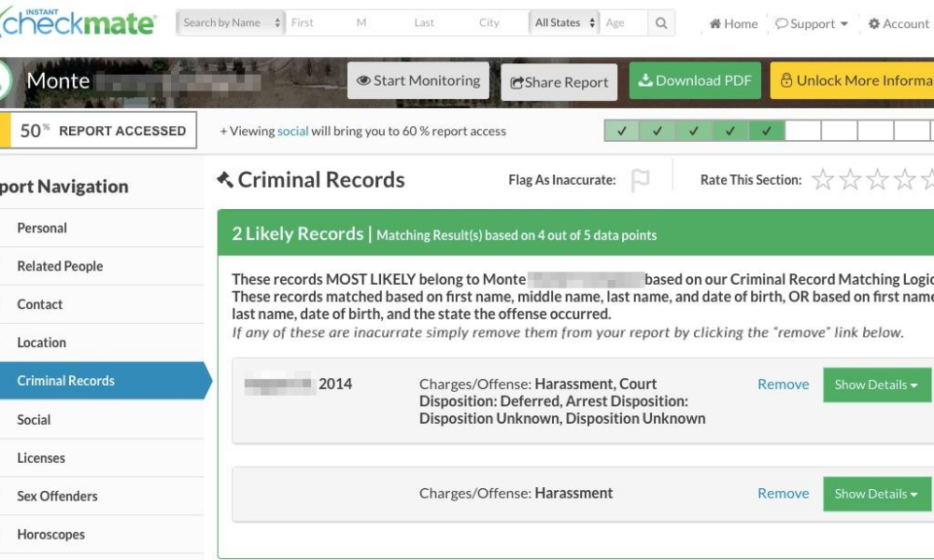The image size is (934, 560).
Task: Open the Location section
Action: pos(102,343)
